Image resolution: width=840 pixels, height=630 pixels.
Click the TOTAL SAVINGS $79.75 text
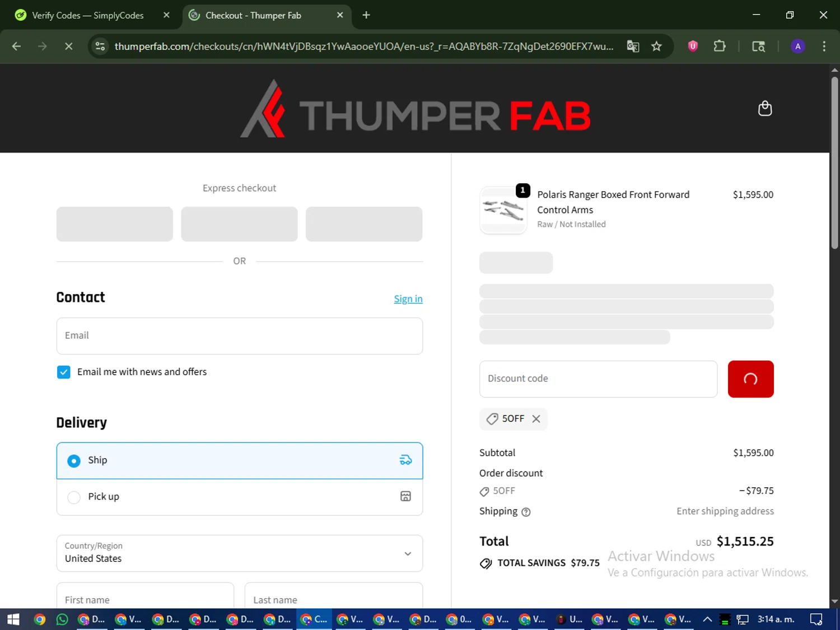548,563
